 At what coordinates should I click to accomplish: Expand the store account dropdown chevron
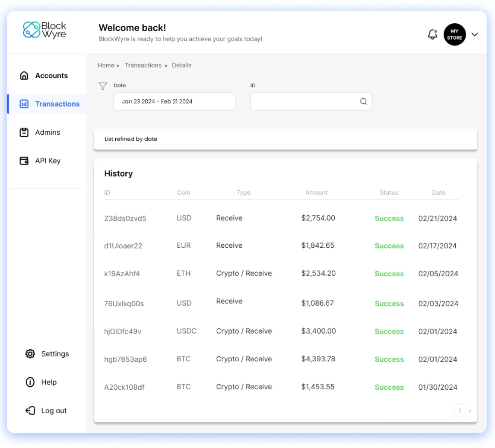pyautogui.click(x=474, y=35)
